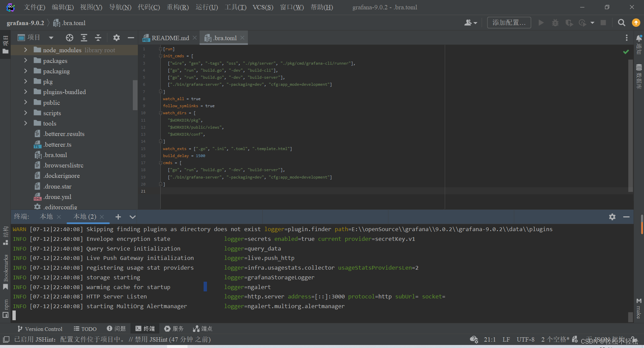The height and width of the screenshot is (348, 644).
Task: Open the npm sidebar panel
Action: [x=5, y=308]
